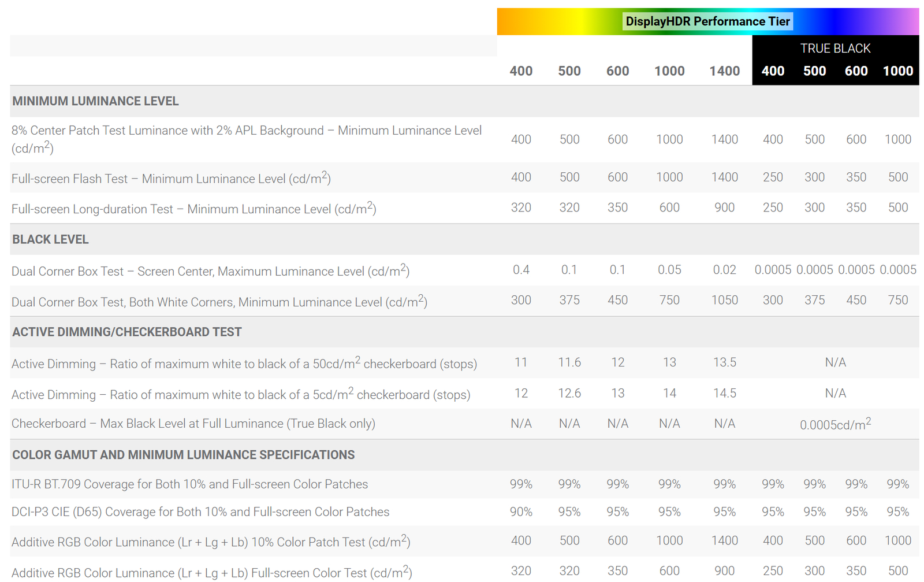Viewport: 924px width, 582px height.
Task: Click the ITU-R BT.709 Coverage row label
Action: tap(189, 484)
